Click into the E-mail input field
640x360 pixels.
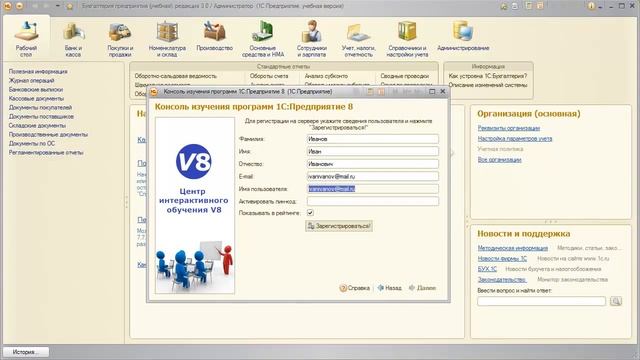373,176
